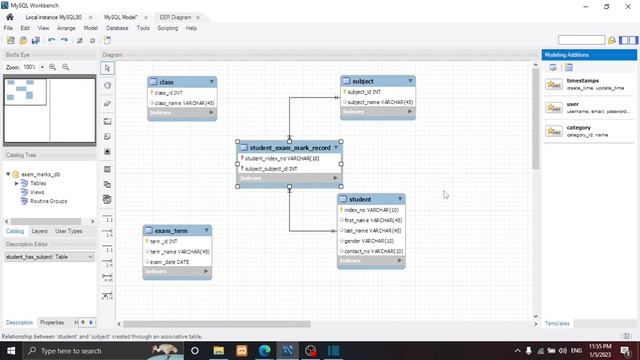The image size is (640, 360).
Task: Open the Scripting menu
Action: tap(168, 28)
